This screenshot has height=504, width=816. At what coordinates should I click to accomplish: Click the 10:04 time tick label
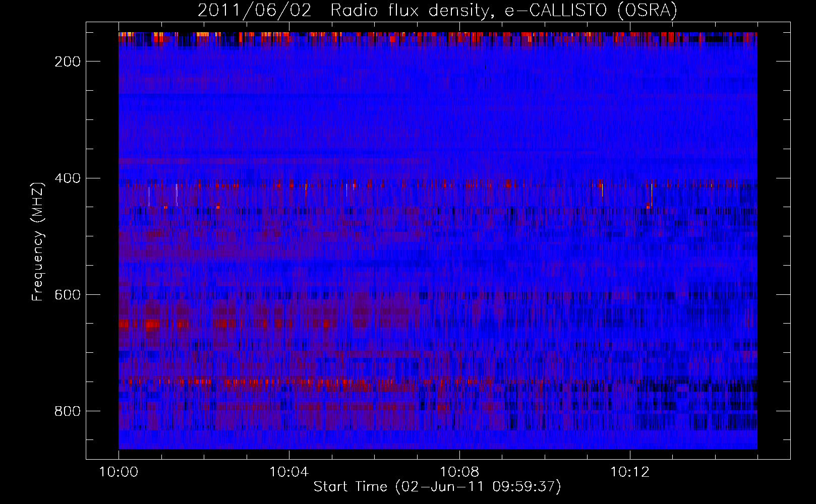289,472
